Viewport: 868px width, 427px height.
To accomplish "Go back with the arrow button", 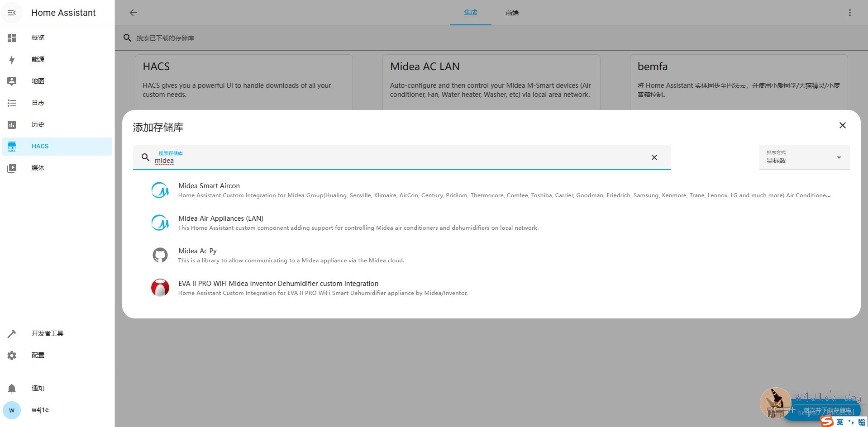I will pos(133,13).
